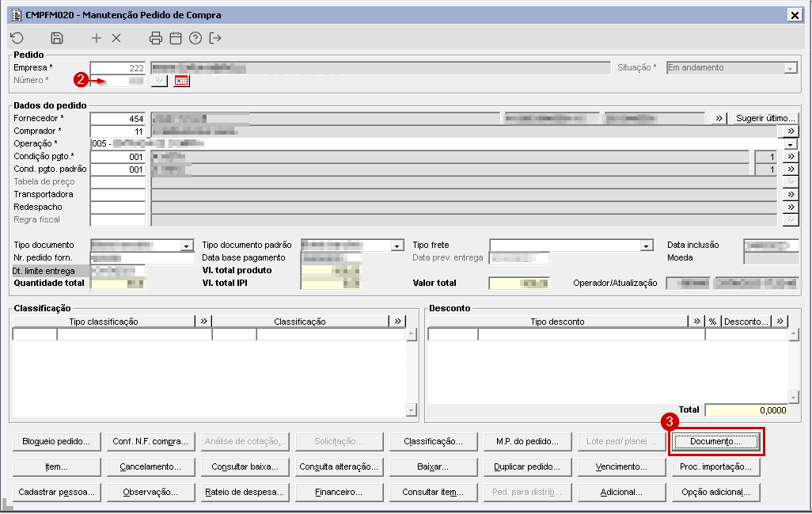
Task: Click the Classificação list scroll-up arrow
Action: [x=412, y=335]
